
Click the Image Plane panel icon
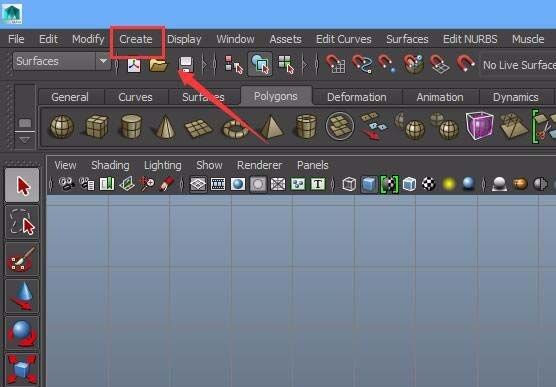tap(127, 184)
